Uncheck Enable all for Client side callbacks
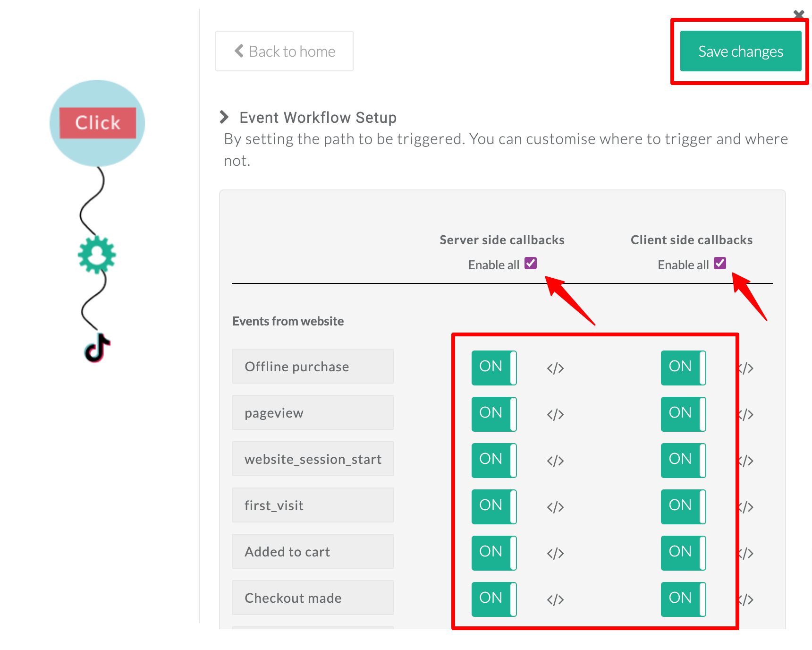This screenshot has width=812, height=650. click(x=719, y=264)
